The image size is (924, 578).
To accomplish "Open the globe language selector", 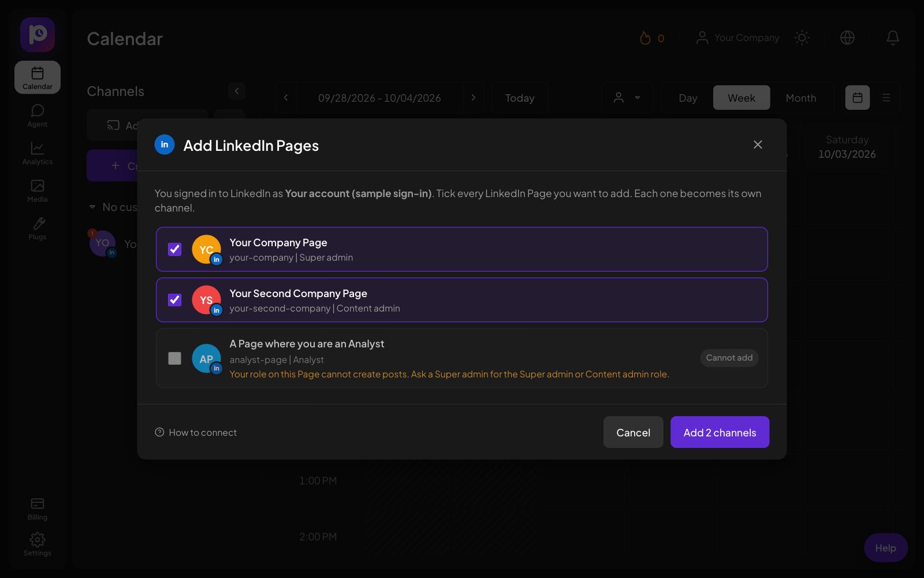I will 847,38.
